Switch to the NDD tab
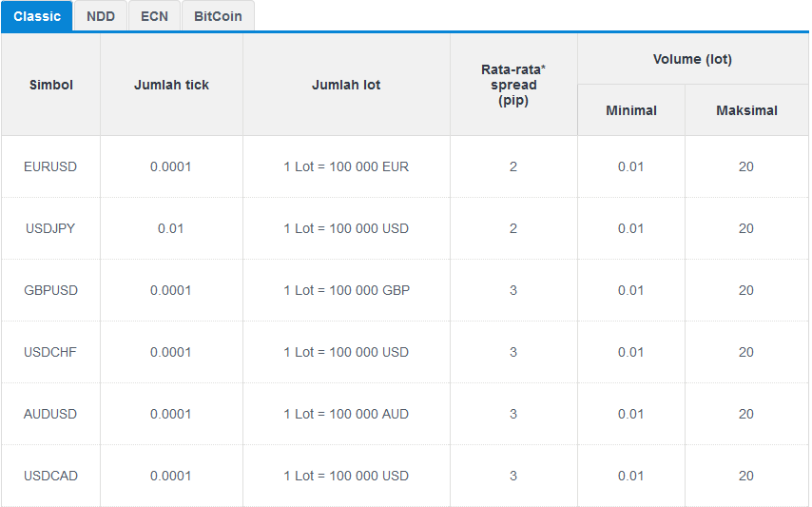Image resolution: width=812 pixels, height=507 pixels. click(101, 16)
